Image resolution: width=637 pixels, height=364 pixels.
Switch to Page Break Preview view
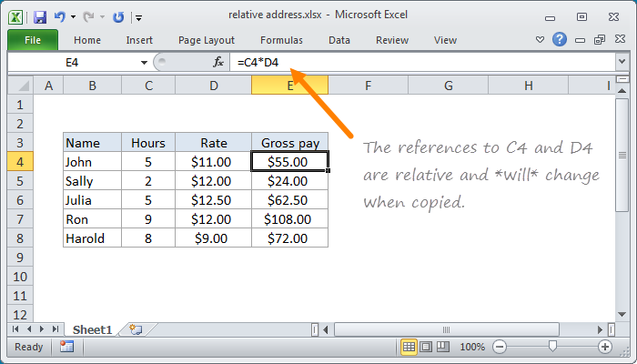(442, 347)
